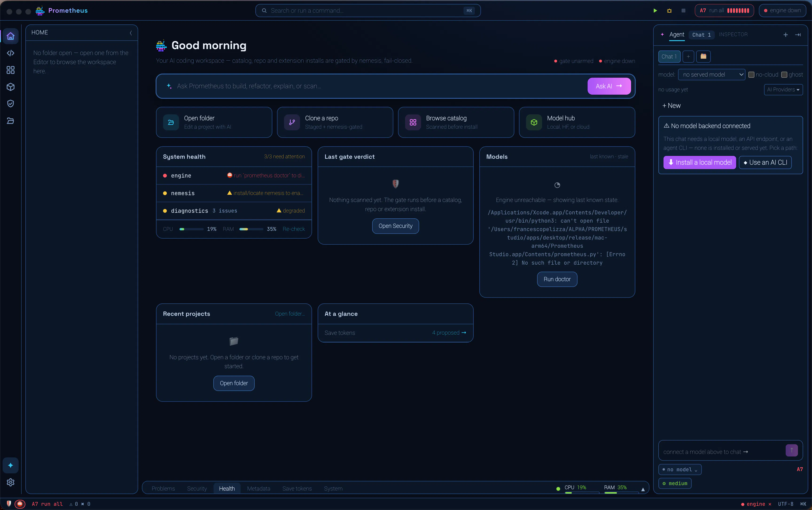Open the INSPECTOR tab
Screen dimensions: 812x510
(x=733, y=34)
